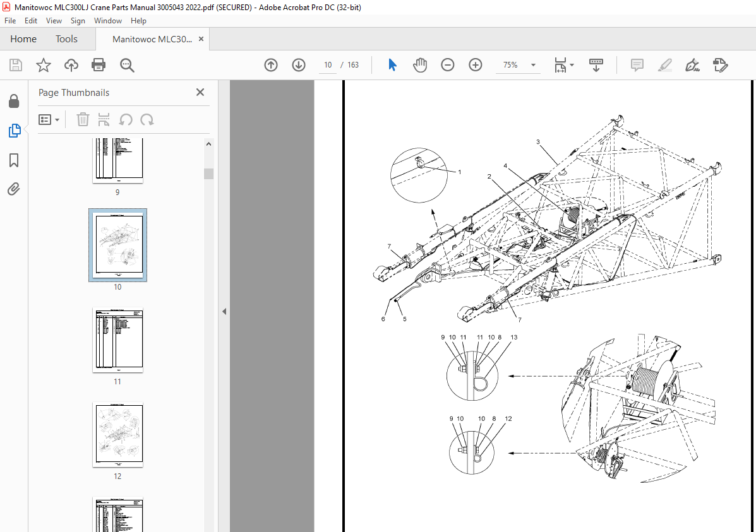Collapse the navigation pane arrow
The image size is (756, 532).
coord(224,311)
